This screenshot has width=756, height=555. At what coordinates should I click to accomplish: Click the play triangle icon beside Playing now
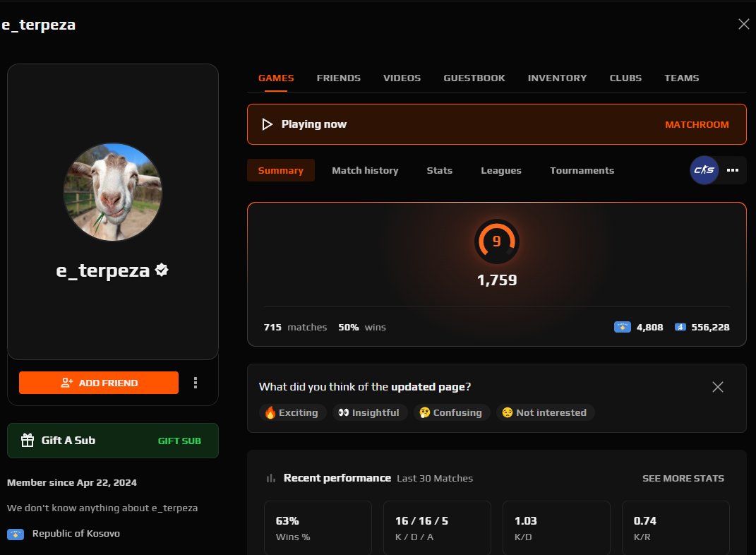tap(267, 124)
